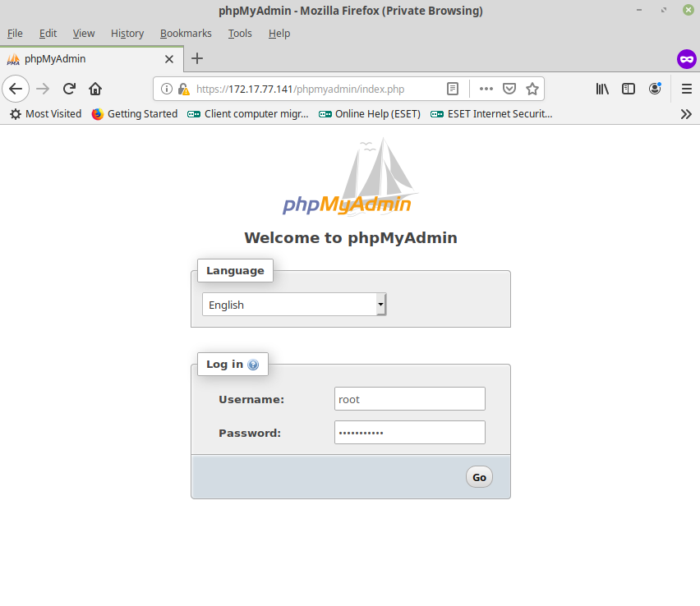Open the View menu
This screenshot has height=606, width=700.
tap(84, 34)
